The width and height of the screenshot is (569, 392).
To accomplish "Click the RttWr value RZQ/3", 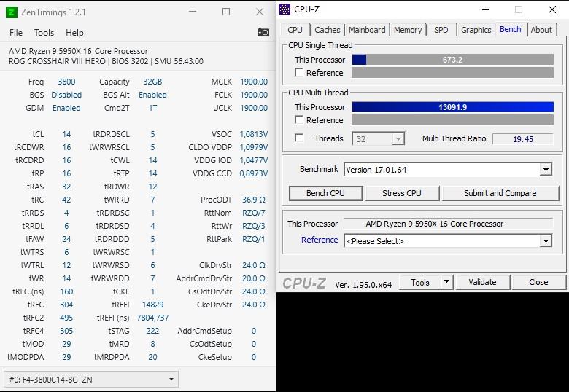I will [254, 226].
